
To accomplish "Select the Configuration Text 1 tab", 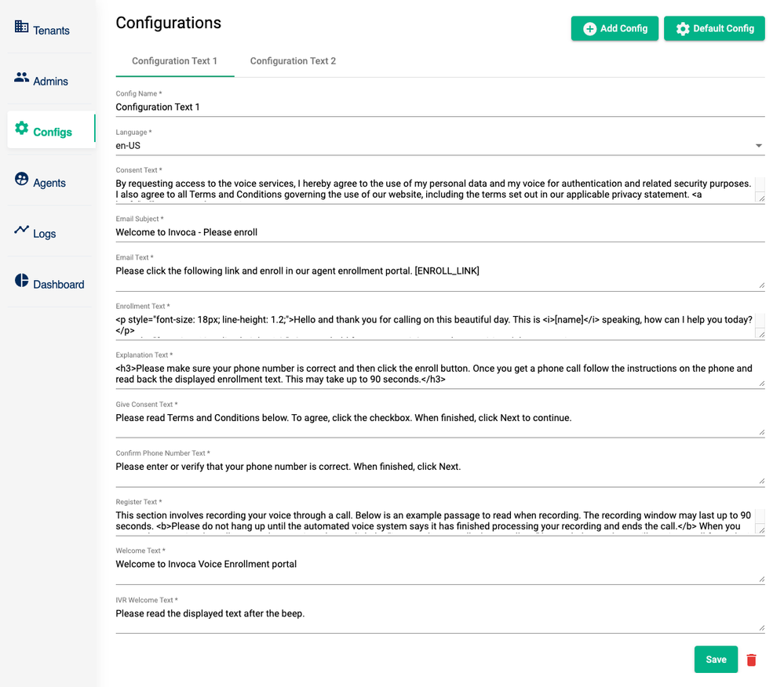I will click(x=174, y=61).
